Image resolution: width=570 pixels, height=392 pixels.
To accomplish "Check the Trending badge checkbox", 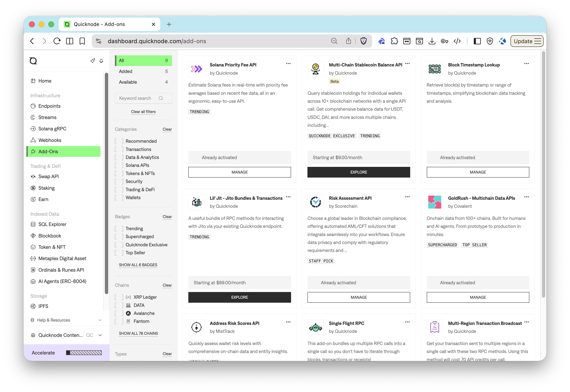I will click(x=119, y=228).
